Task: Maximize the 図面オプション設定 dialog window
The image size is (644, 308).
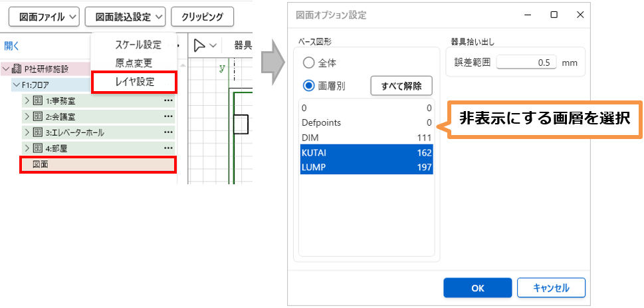Action: click(554, 15)
